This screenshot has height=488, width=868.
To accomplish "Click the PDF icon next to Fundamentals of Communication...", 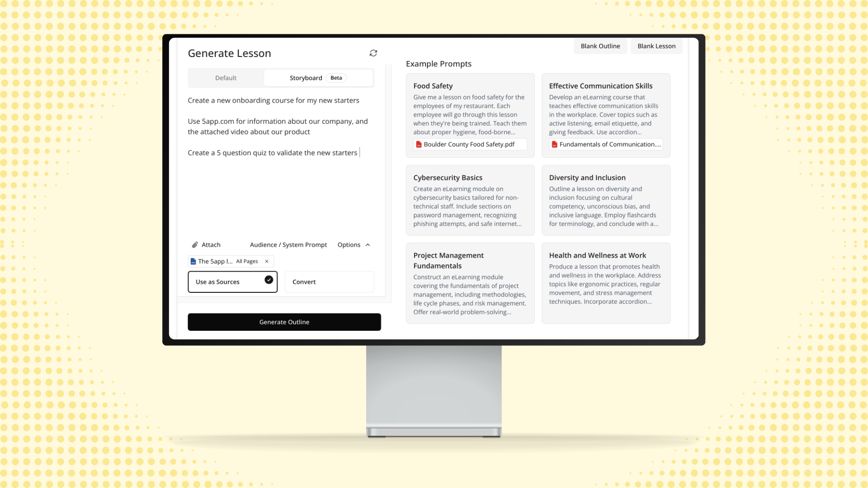I will pyautogui.click(x=554, y=144).
